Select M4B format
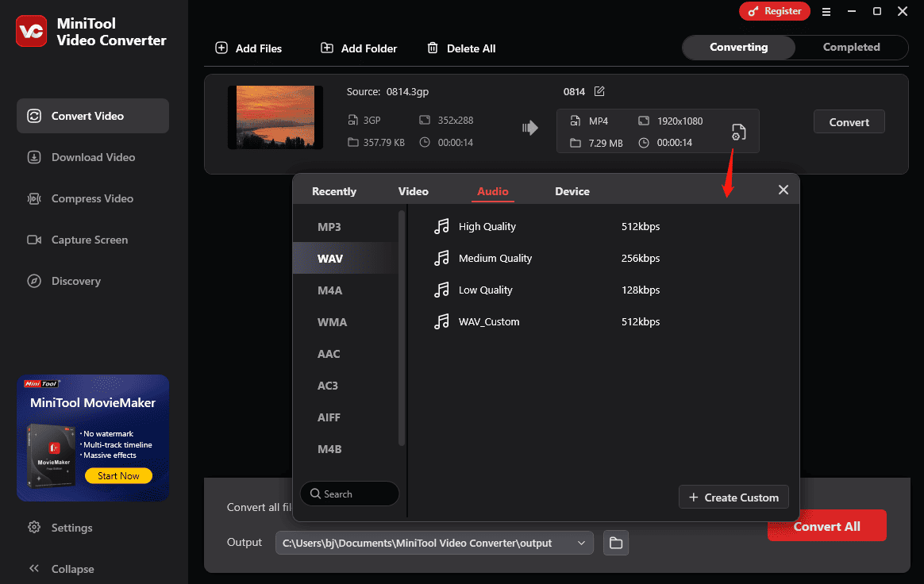This screenshot has height=584, width=924. coord(345,449)
